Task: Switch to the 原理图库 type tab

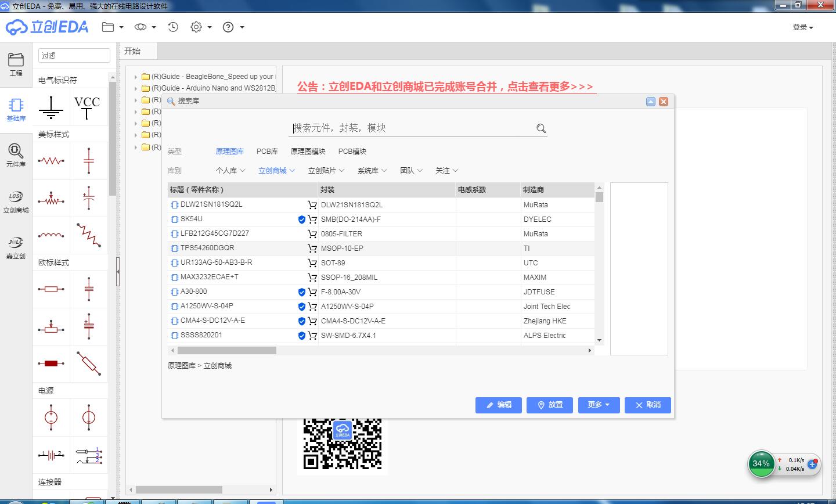Action: pos(230,152)
